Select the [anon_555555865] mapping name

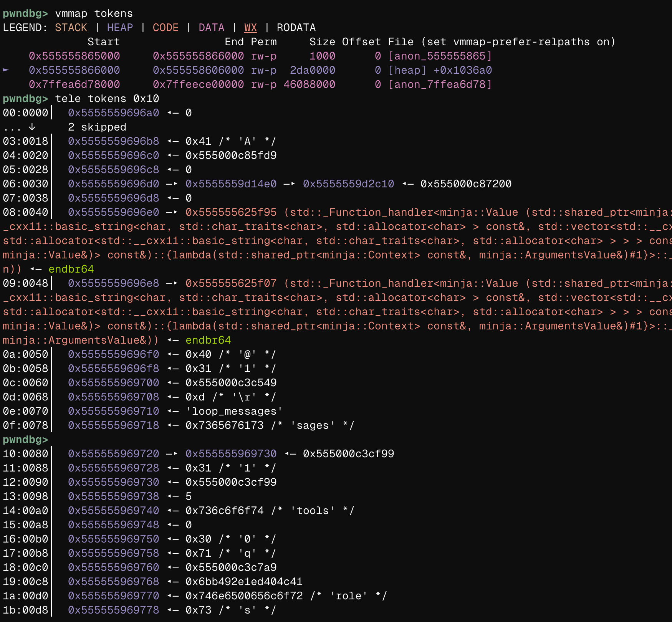[x=440, y=56]
